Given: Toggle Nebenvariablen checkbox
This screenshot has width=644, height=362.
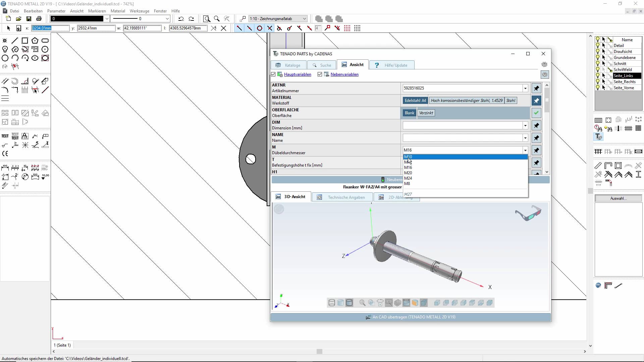Looking at the screenshot, I should 320,74.
